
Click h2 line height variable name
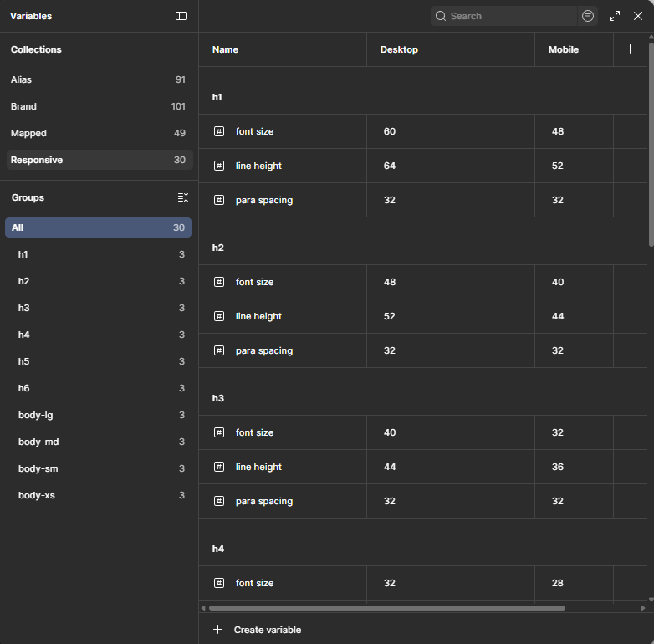[x=258, y=317]
